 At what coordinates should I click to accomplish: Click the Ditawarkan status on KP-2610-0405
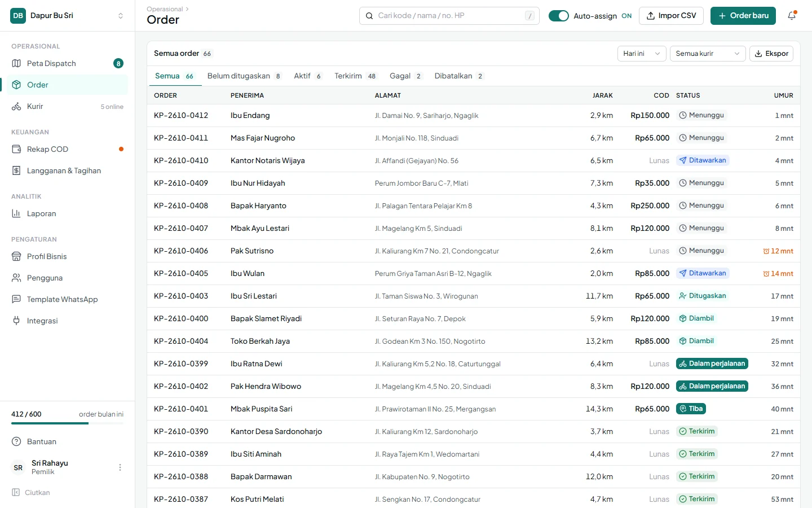[x=703, y=273]
